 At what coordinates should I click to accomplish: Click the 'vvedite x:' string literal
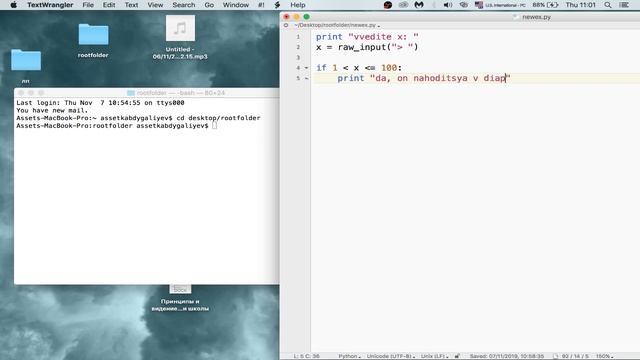pyautogui.click(x=383, y=37)
